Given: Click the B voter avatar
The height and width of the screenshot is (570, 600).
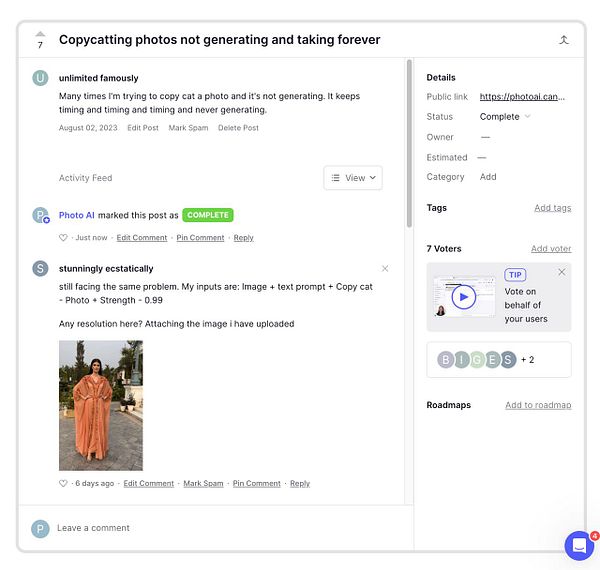Looking at the screenshot, I should click(445, 360).
